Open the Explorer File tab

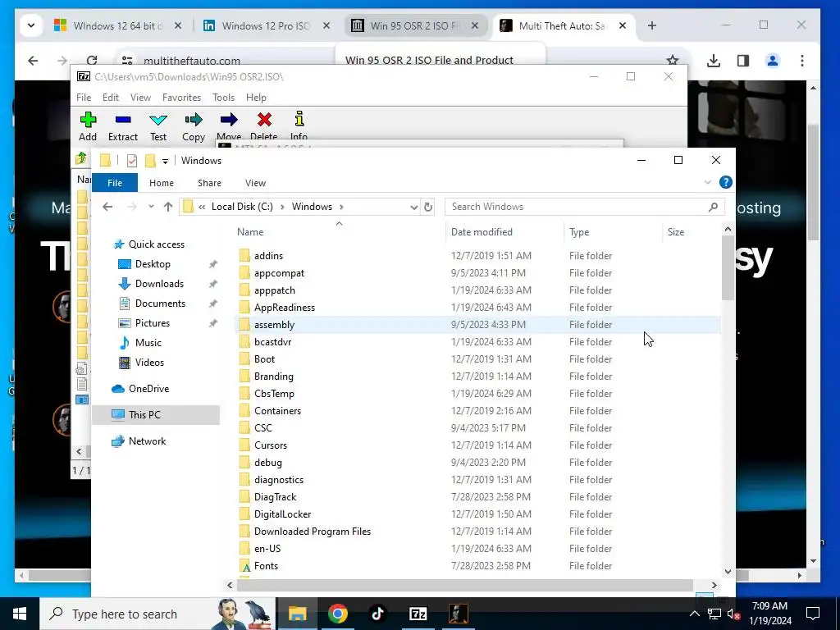[115, 183]
